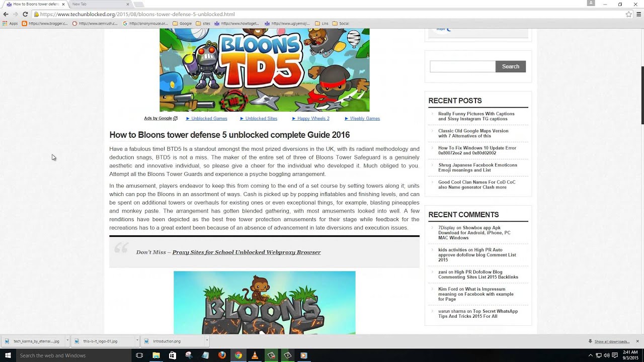
Task: Close the How to Bloons tab
Action: pyautogui.click(x=63, y=4)
